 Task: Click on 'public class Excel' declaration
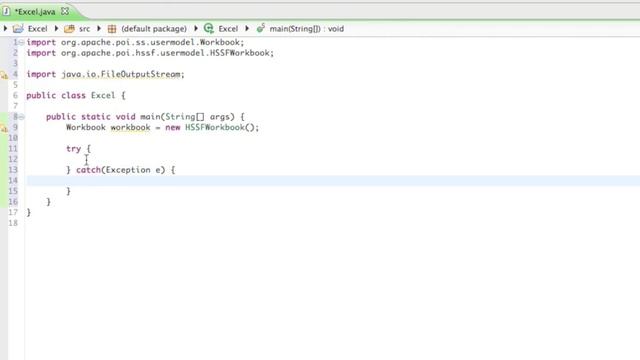click(x=71, y=96)
